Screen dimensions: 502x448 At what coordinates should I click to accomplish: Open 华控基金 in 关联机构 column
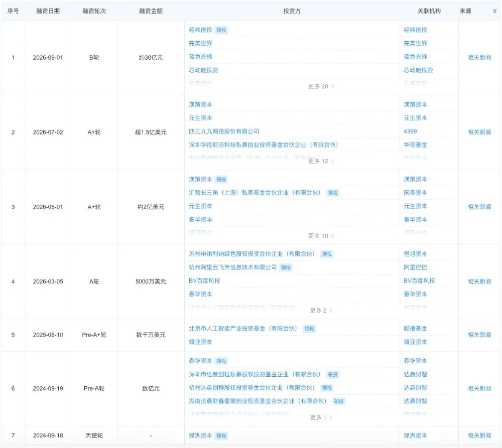(x=415, y=144)
